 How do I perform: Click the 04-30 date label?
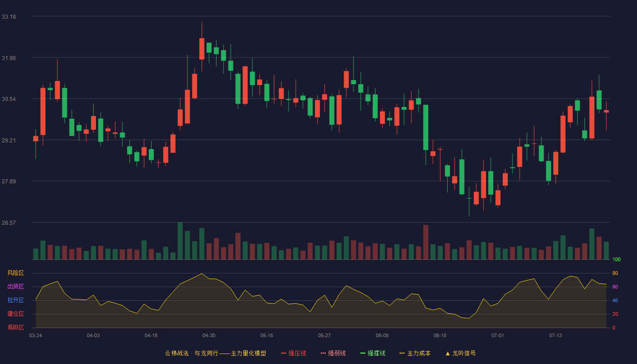[x=209, y=335]
